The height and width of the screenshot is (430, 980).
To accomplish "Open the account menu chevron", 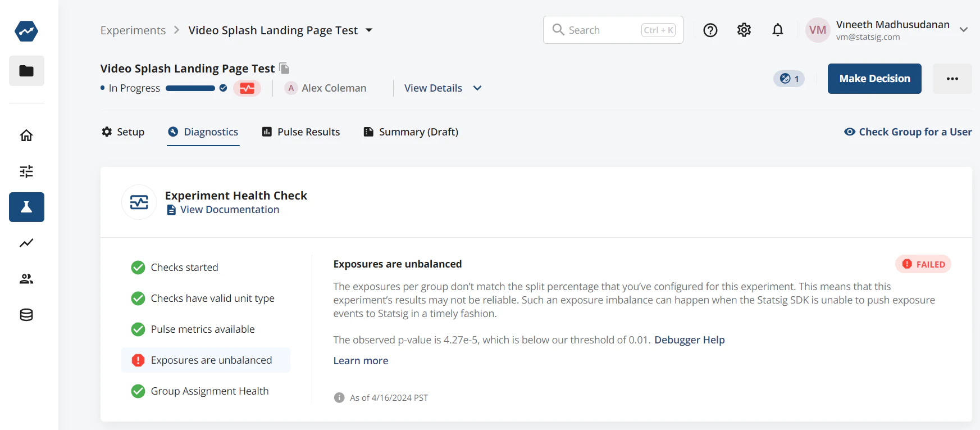I will [964, 30].
